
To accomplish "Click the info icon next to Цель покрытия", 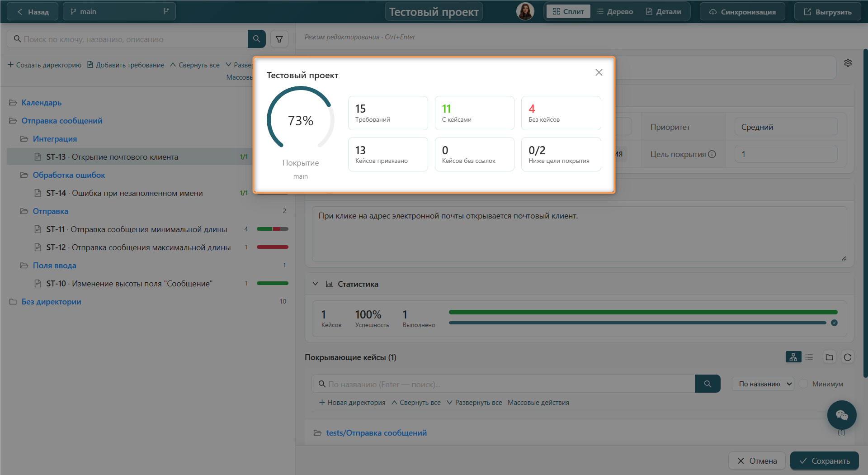I will [x=712, y=154].
